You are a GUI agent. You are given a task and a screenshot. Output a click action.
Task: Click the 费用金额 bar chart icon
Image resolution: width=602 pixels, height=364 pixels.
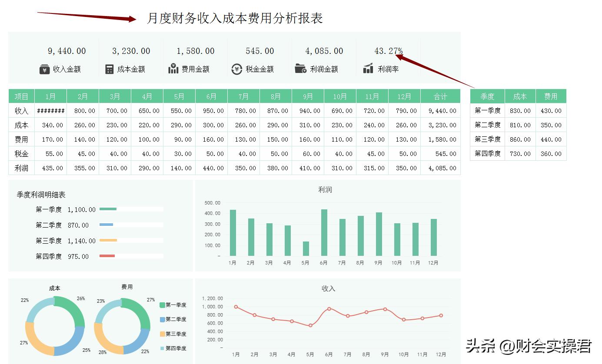click(173, 68)
